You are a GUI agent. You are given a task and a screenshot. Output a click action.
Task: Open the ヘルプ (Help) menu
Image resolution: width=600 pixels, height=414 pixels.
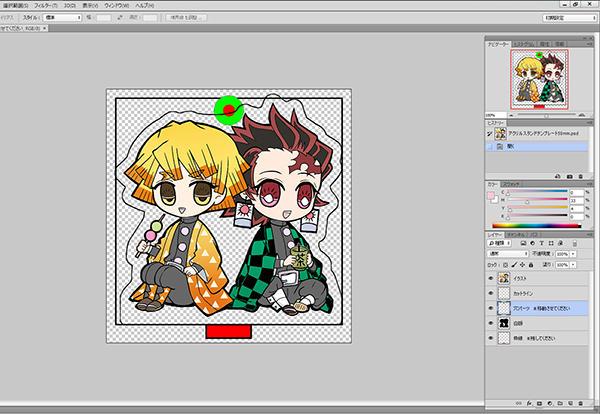(x=145, y=6)
